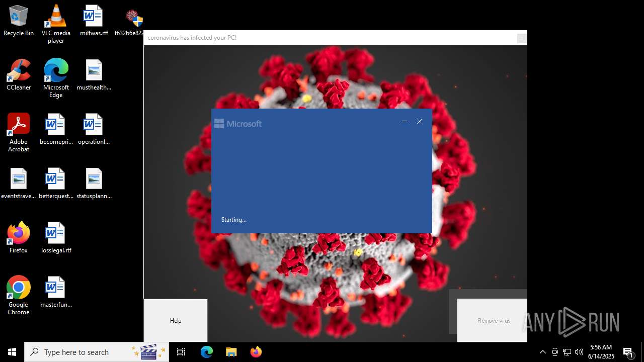Open File Explorer from taskbar
Screen dimensions: 644x362
(231, 352)
